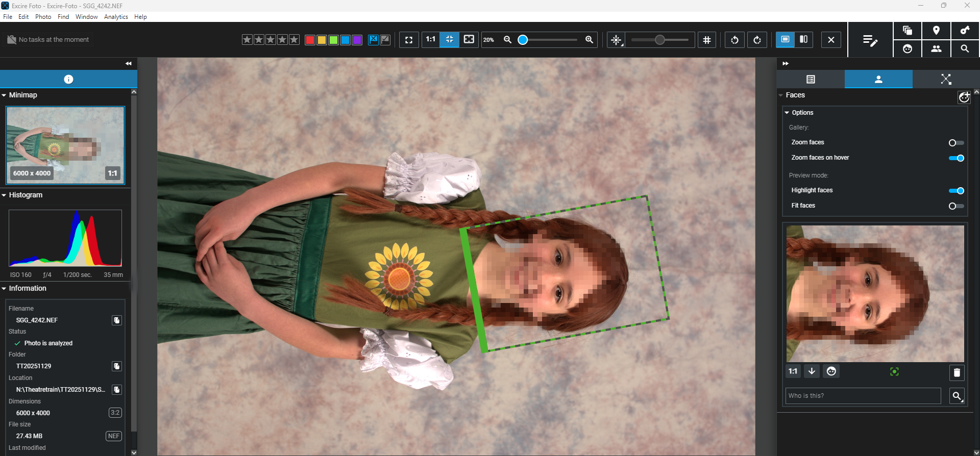Show the grid overlay
The image size is (980, 456).
(707, 40)
